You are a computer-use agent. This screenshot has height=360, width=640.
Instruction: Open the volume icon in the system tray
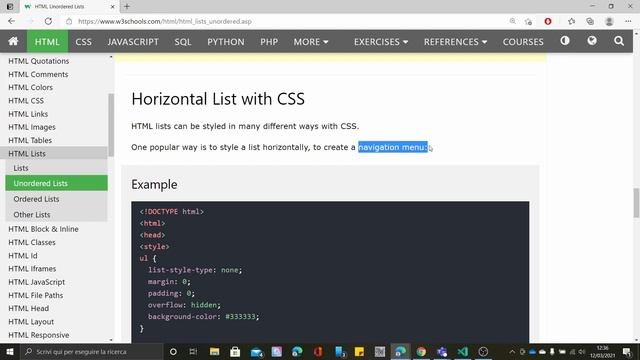(x=582, y=351)
